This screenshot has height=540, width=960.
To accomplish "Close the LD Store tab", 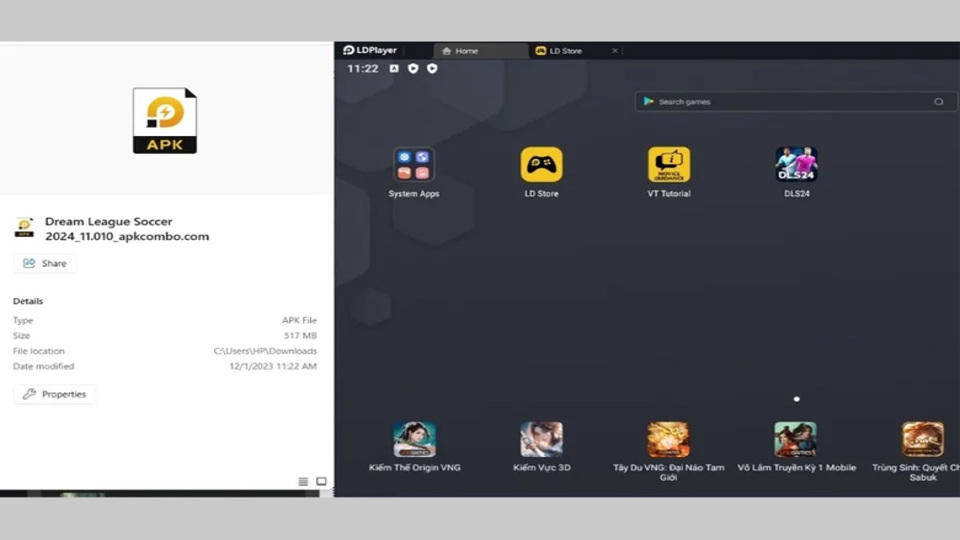I will pos(615,51).
